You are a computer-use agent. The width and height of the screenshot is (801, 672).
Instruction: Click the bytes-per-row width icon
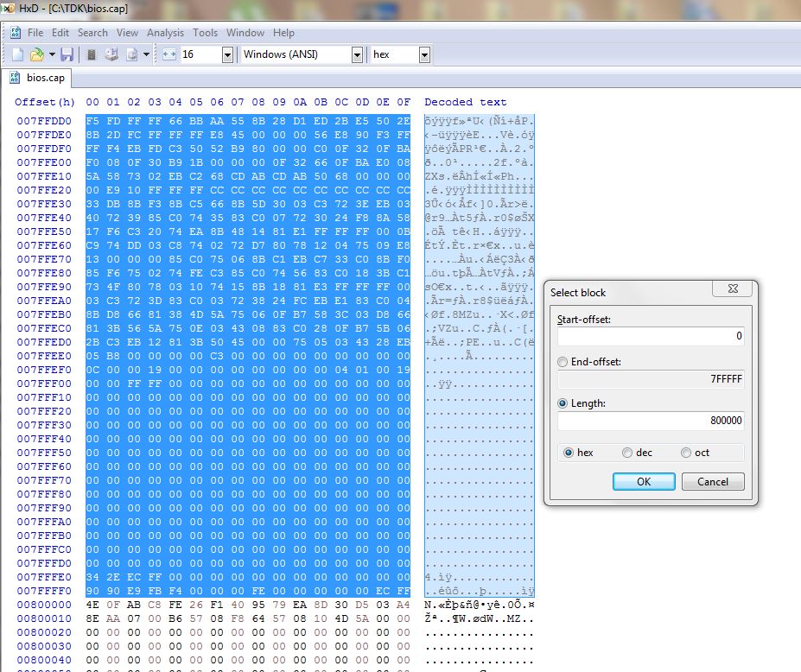[x=169, y=54]
